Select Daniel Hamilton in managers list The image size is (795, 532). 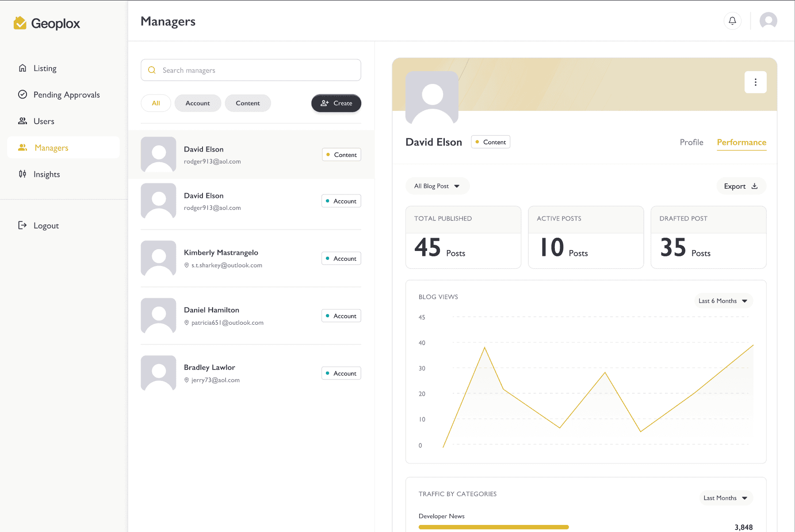251,316
